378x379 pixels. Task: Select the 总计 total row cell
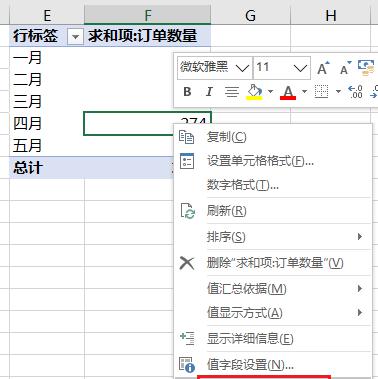point(47,168)
